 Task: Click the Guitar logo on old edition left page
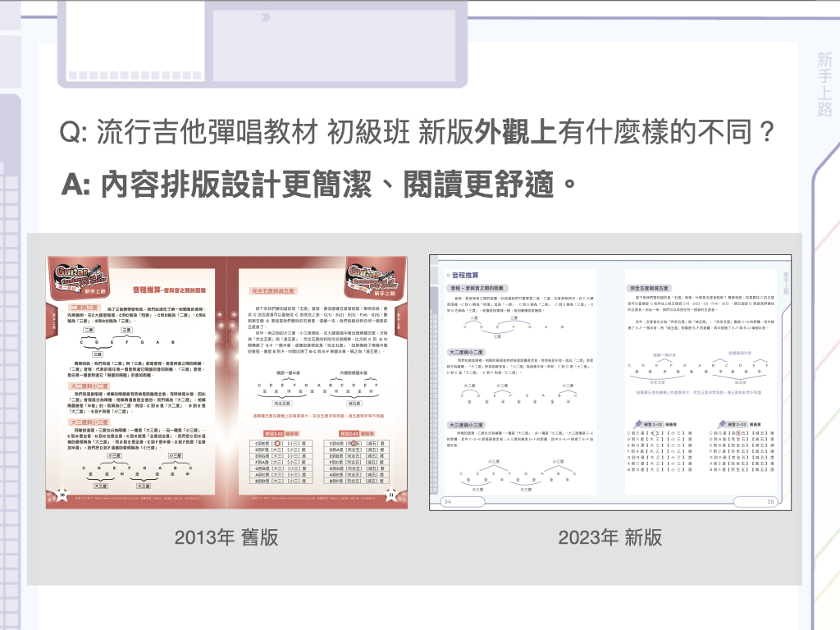pyautogui.click(x=79, y=276)
